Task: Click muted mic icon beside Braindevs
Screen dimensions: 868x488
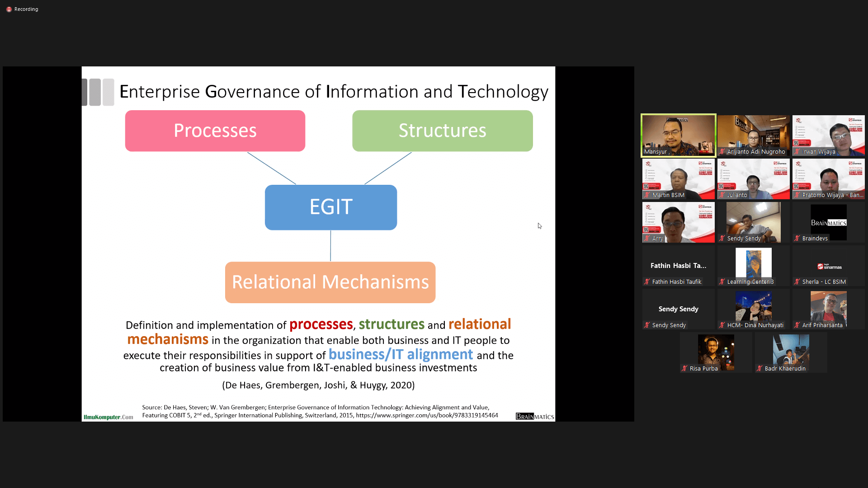Action: pyautogui.click(x=797, y=239)
